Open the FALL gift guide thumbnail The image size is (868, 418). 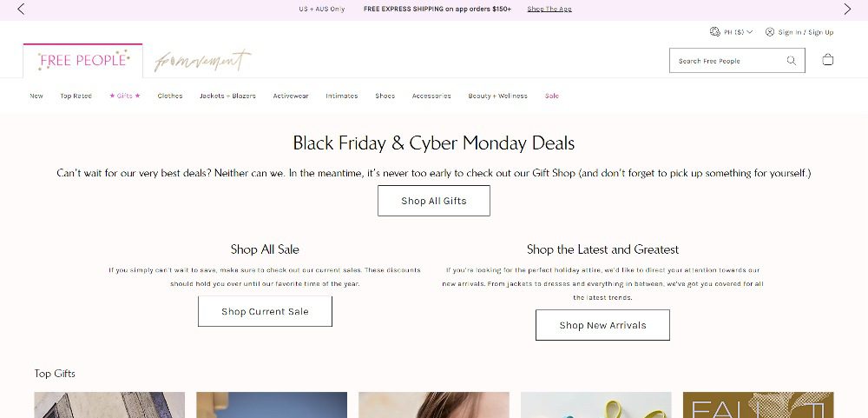758,405
